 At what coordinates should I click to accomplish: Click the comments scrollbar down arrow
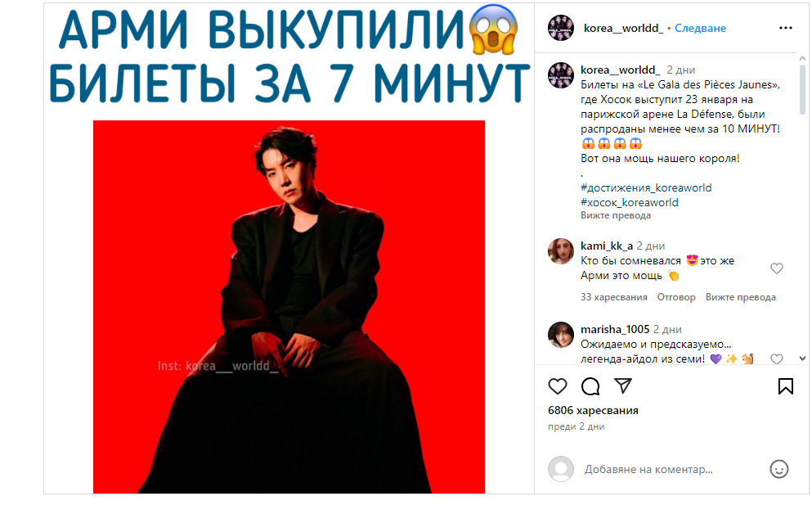pos(802,358)
